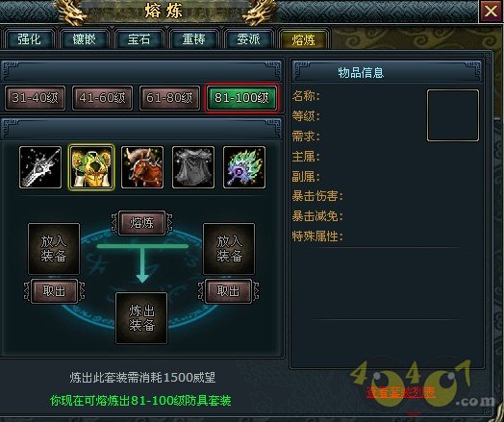This screenshot has height=422, width=504.
Task: Click the 熔炼 smelt button
Action: (x=141, y=223)
